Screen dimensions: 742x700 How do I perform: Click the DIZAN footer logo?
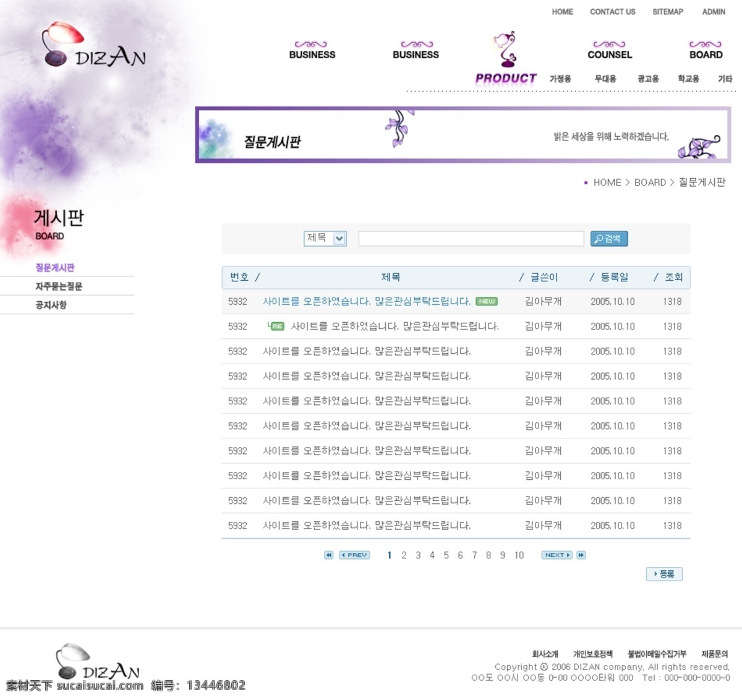click(x=98, y=662)
